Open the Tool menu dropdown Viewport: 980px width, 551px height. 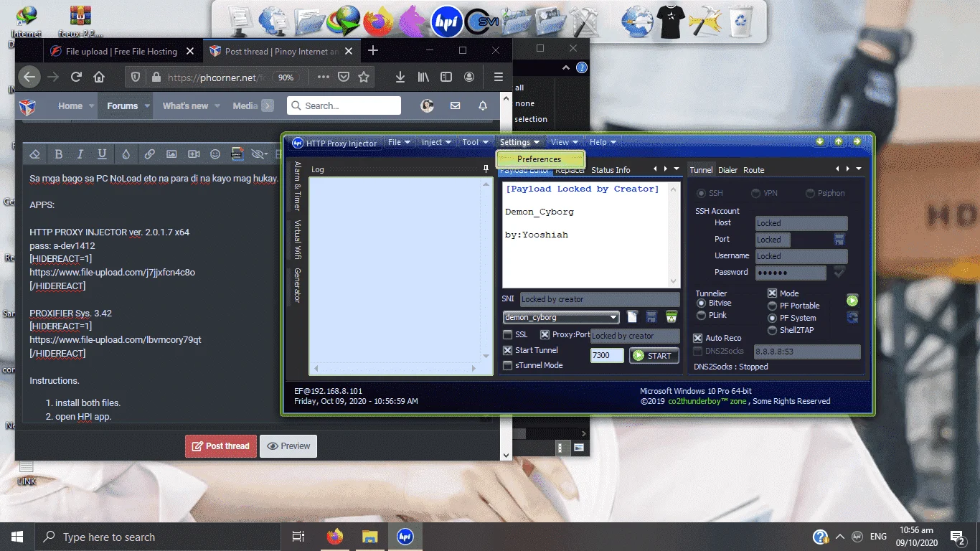click(475, 142)
